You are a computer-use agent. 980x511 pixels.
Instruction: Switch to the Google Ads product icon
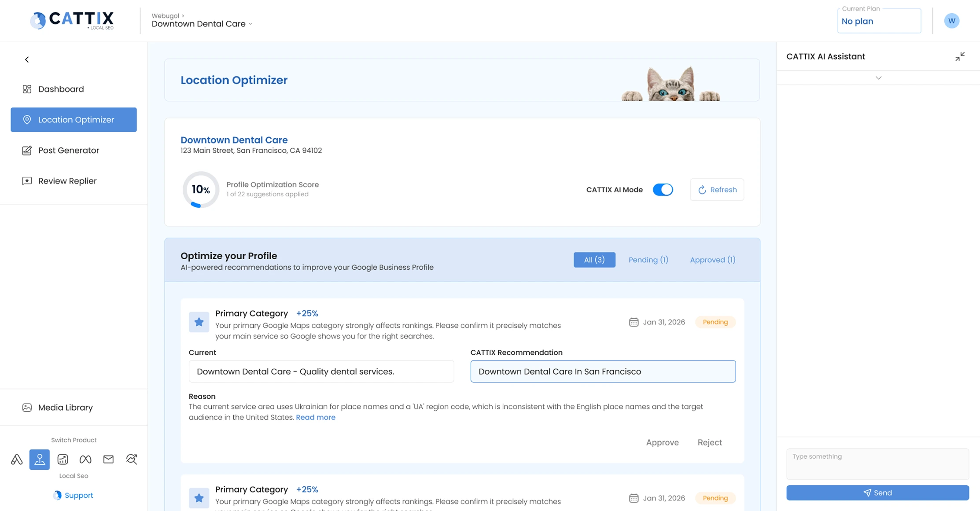click(x=17, y=460)
